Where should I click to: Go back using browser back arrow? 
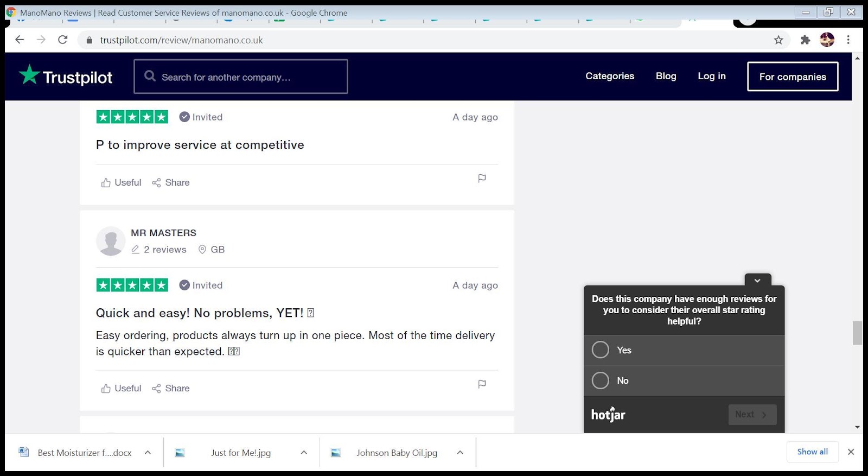pyautogui.click(x=20, y=40)
